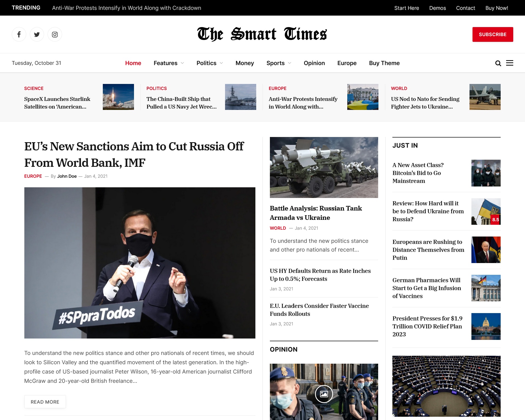The width and height of the screenshot is (525, 420).
Task: Open SpaceX Launches Starlink article
Action: [x=57, y=103]
